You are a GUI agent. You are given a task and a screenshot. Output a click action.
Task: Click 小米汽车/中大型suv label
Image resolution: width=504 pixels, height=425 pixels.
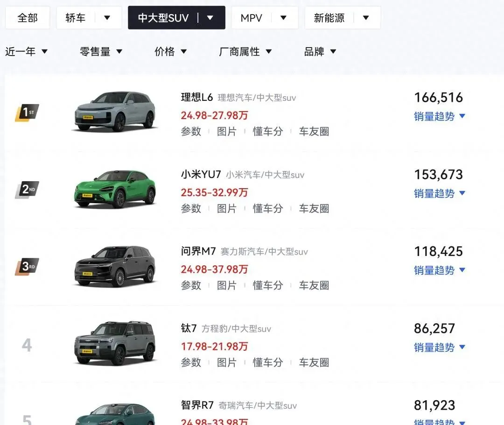click(x=265, y=175)
